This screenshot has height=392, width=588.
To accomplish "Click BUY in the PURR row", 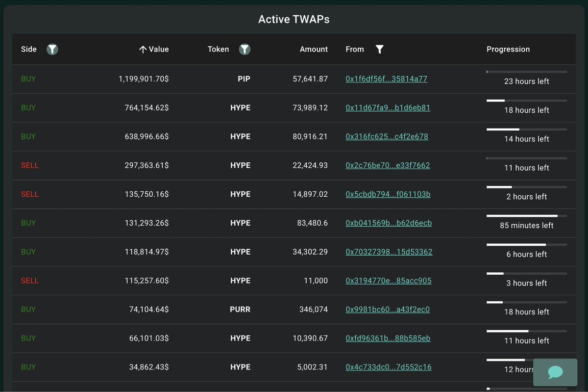I will (x=28, y=310).
